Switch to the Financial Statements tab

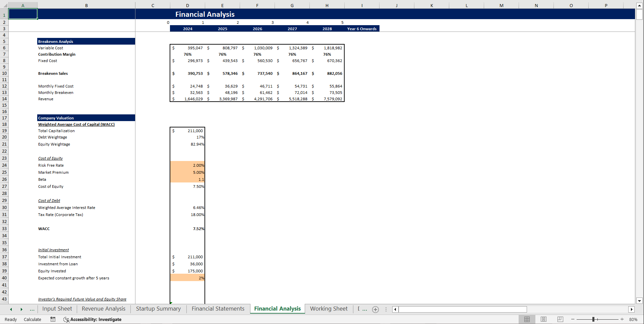point(218,309)
